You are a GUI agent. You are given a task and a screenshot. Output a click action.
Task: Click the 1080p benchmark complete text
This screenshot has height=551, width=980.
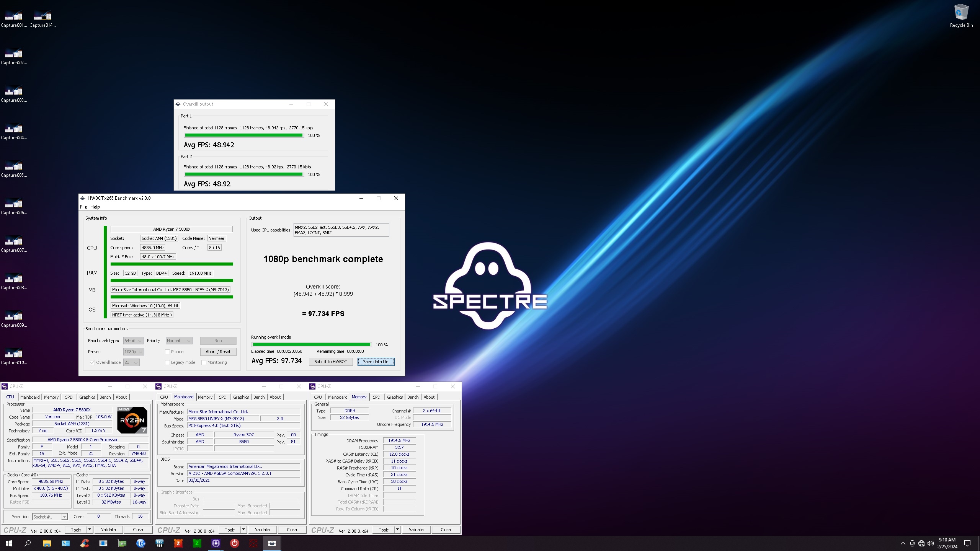pos(323,259)
